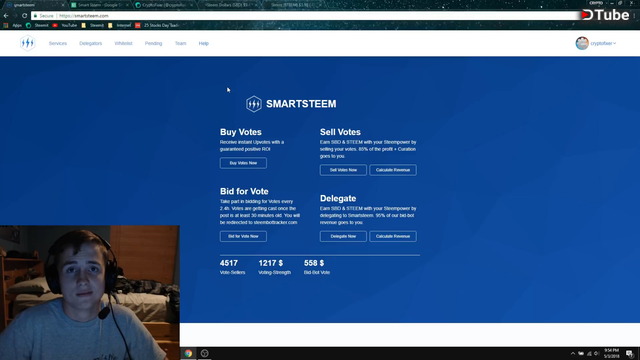Click the OBS icon in the taskbar
Image resolution: width=640 pixels, height=360 pixels.
coord(204,353)
